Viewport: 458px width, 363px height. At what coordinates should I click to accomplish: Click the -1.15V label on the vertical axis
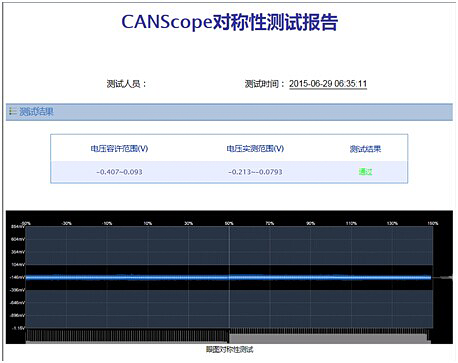pyautogui.click(x=18, y=328)
